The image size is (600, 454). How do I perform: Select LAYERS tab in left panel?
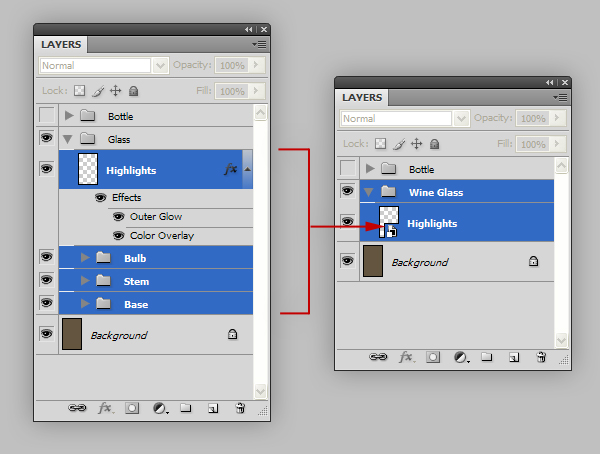click(x=61, y=44)
